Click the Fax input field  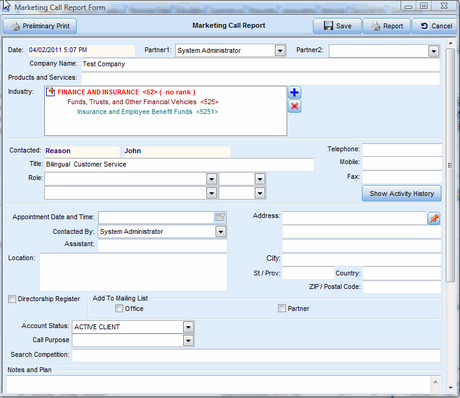402,177
